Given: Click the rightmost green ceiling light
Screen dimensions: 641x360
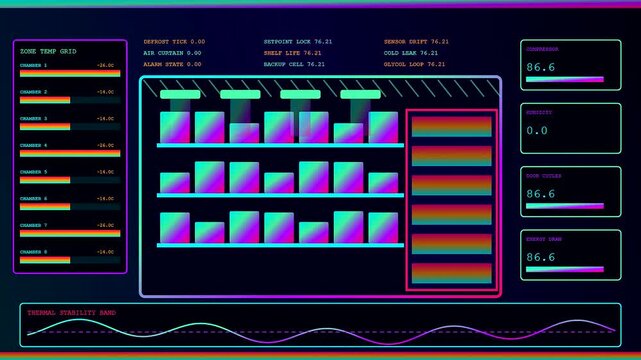Looking at the screenshot, I should pyautogui.click(x=361, y=94).
